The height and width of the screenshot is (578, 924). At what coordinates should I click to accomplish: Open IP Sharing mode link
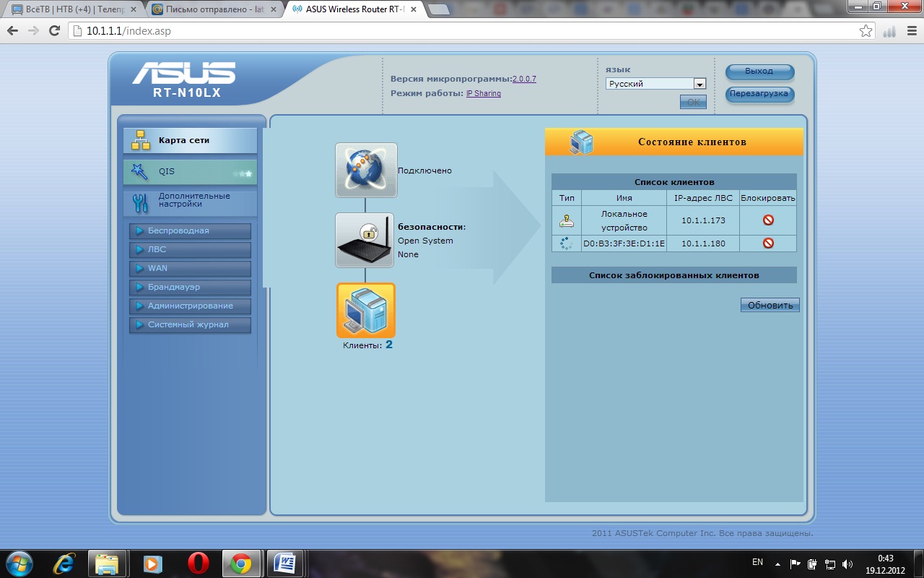pyautogui.click(x=484, y=94)
